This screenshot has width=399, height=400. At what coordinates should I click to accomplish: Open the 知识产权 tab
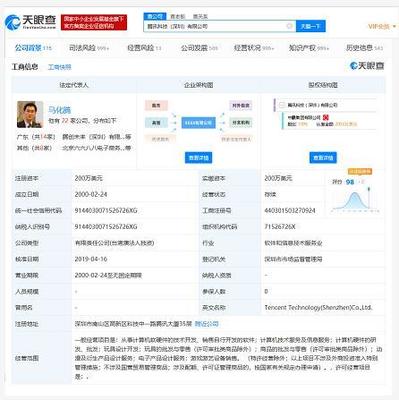click(309, 48)
